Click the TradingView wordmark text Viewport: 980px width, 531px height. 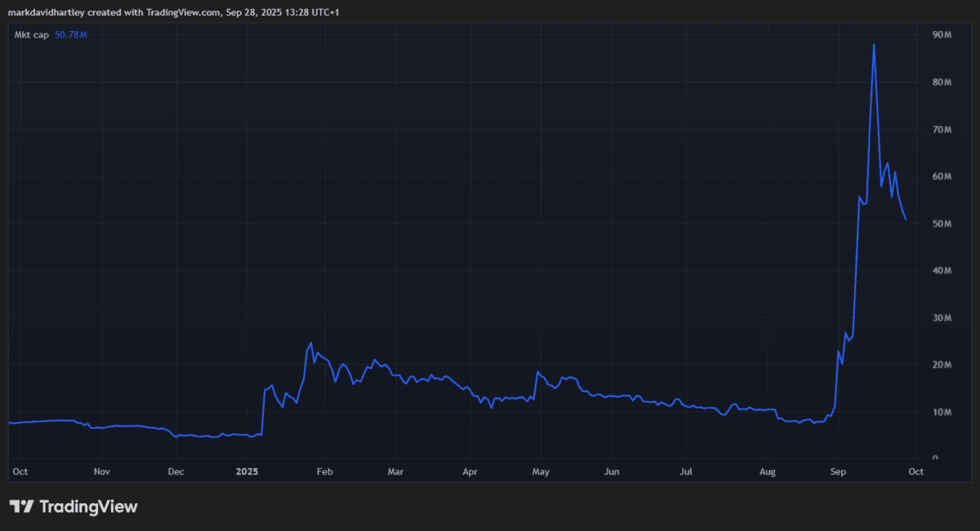point(88,506)
